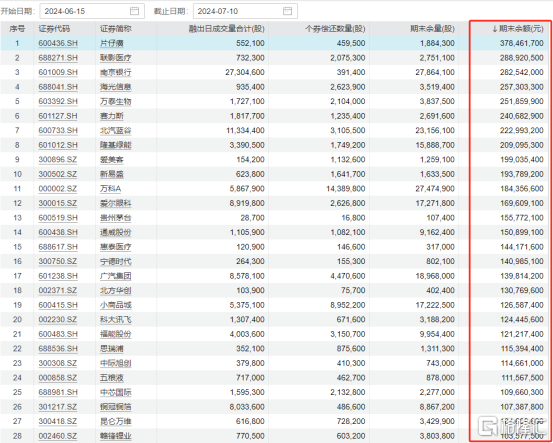Open stock code link 600436.SH
Screen dimensions: 553x443
point(58,43)
